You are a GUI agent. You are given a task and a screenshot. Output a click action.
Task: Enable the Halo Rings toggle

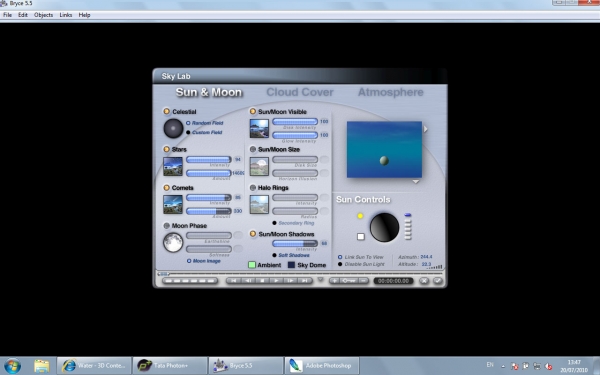[x=253, y=188]
